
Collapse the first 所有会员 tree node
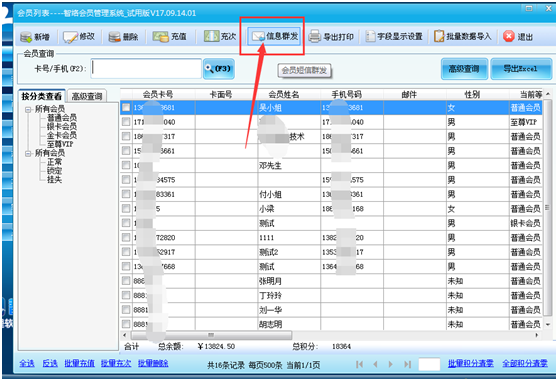(28, 110)
